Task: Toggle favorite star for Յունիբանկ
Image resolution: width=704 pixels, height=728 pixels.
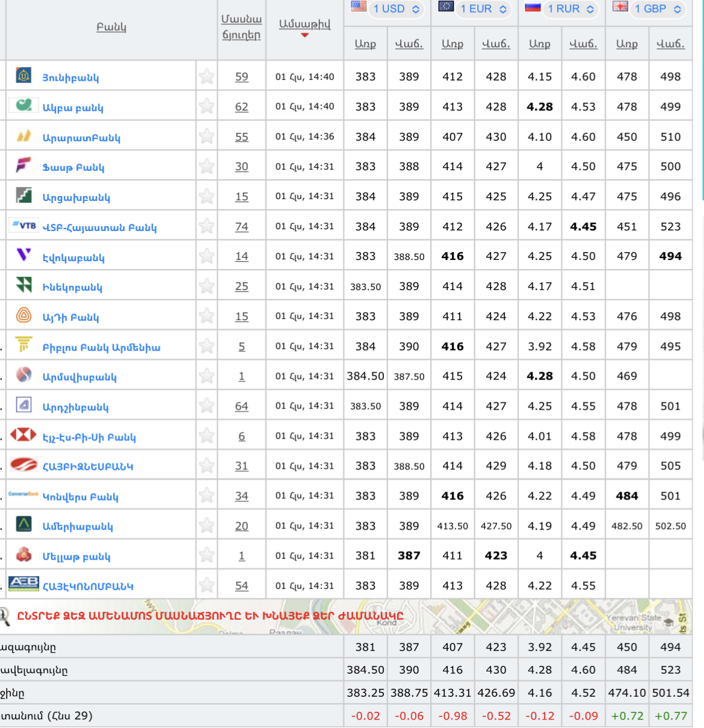Action: pos(206,76)
